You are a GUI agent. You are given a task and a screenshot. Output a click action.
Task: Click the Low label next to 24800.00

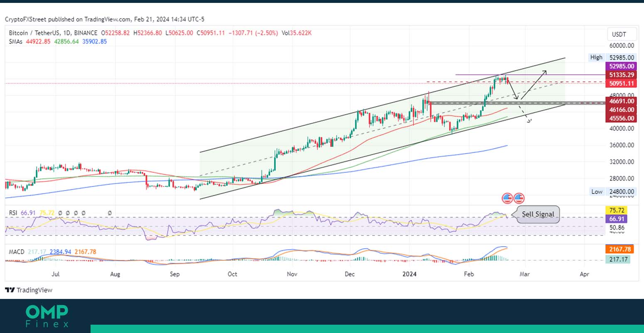[x=597, y=191]
